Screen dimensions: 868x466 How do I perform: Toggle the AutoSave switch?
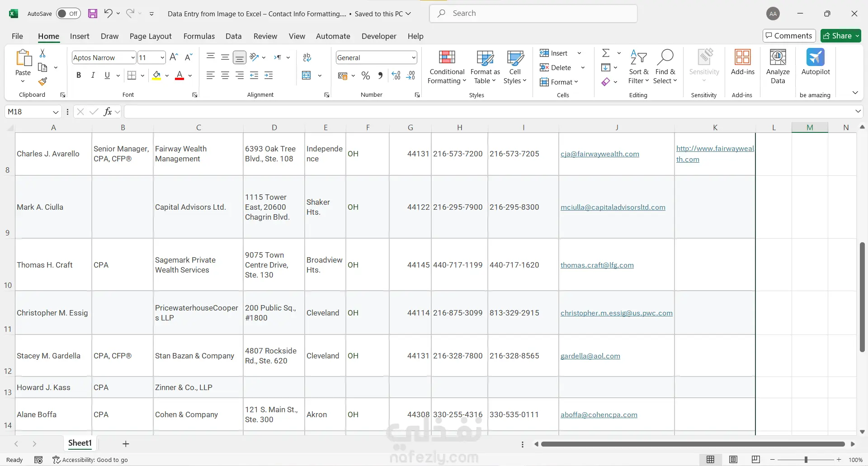click(x=68, y=14)
